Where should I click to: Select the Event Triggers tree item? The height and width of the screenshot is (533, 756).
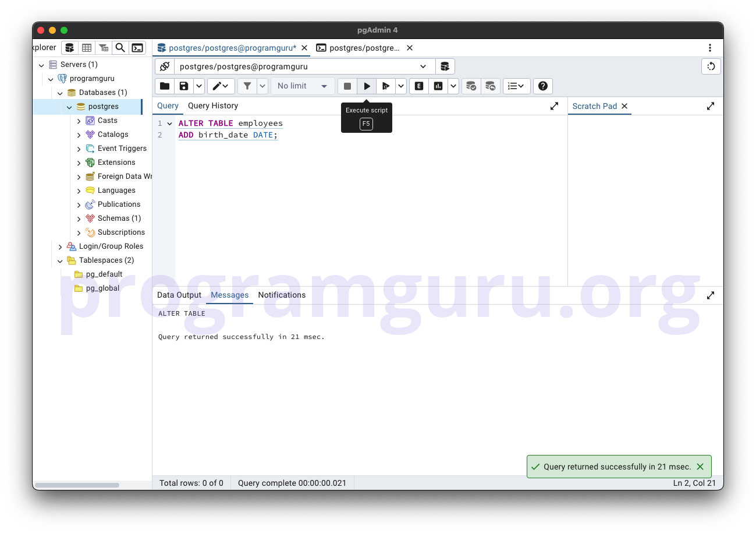(122, 149)
